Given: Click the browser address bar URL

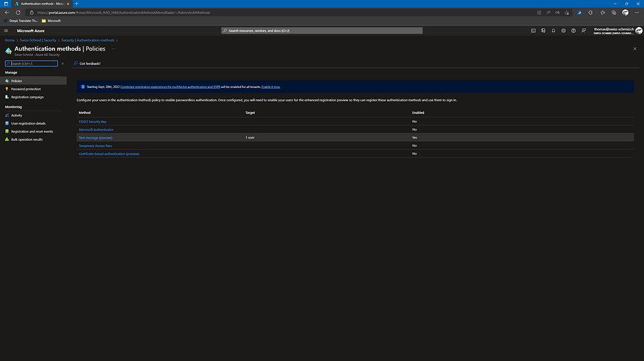Looking at the screenshot, I should click(124, 12).
